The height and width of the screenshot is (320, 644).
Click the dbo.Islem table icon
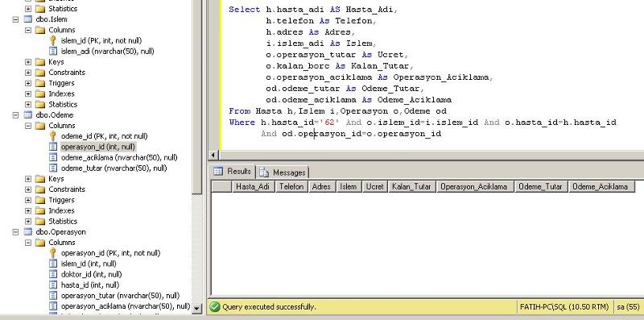click(x=27, y=19)
